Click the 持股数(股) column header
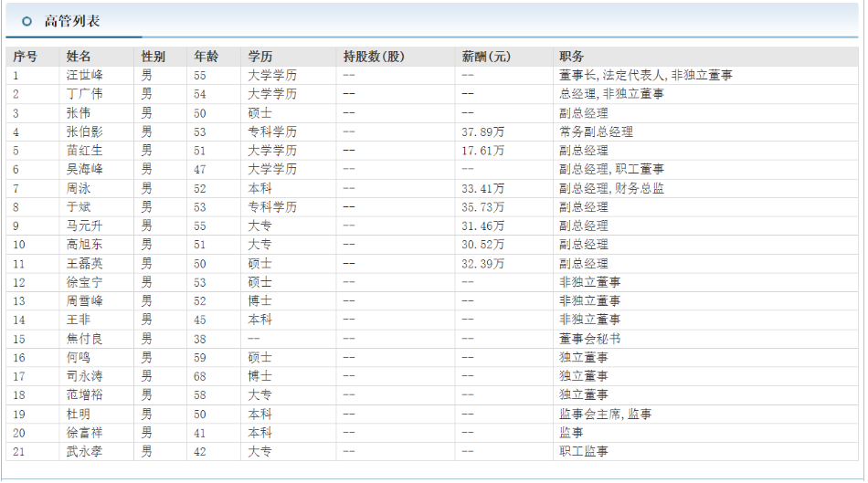This screenshot has width=868, height=483. click(x=375, y=57)
